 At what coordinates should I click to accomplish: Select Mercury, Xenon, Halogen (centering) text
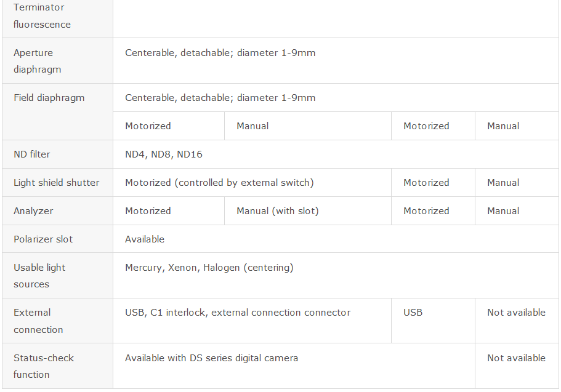point(209,268)
